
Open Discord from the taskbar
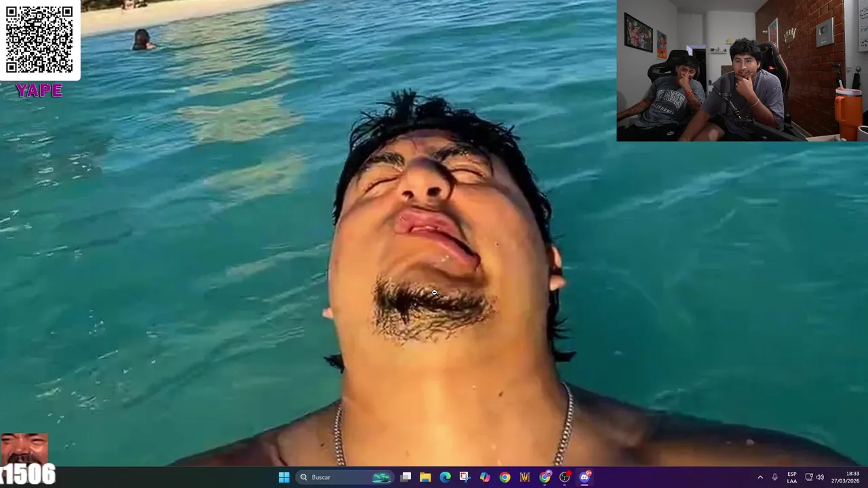[x=585, y=477]
